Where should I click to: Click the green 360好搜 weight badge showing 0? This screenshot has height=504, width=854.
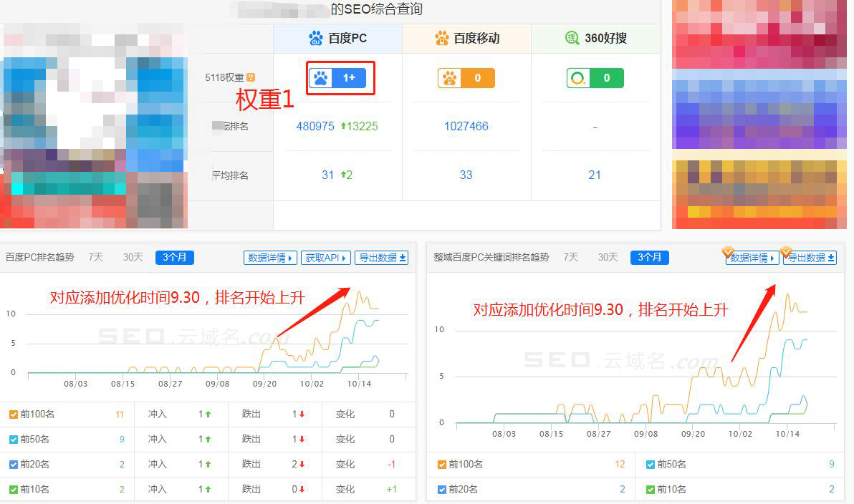[x=595, y=77]
